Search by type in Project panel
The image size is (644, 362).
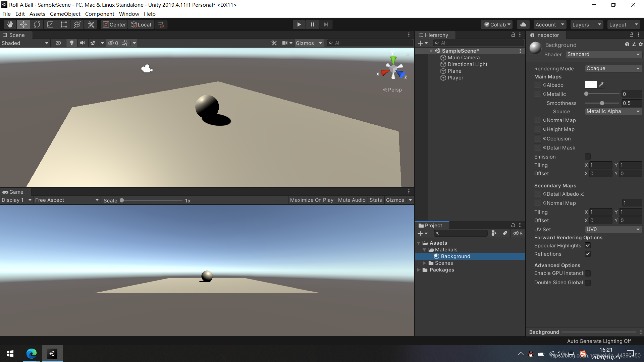point(494,233)
